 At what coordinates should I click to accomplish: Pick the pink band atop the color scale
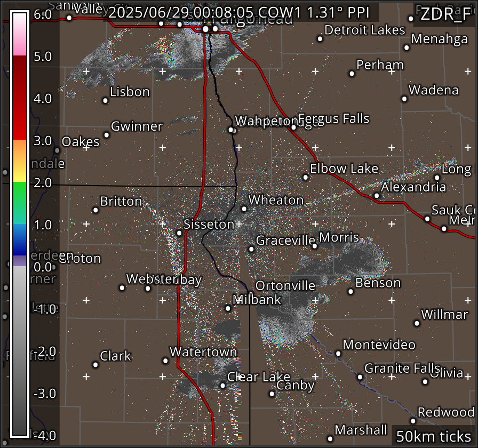pos(20,48)
